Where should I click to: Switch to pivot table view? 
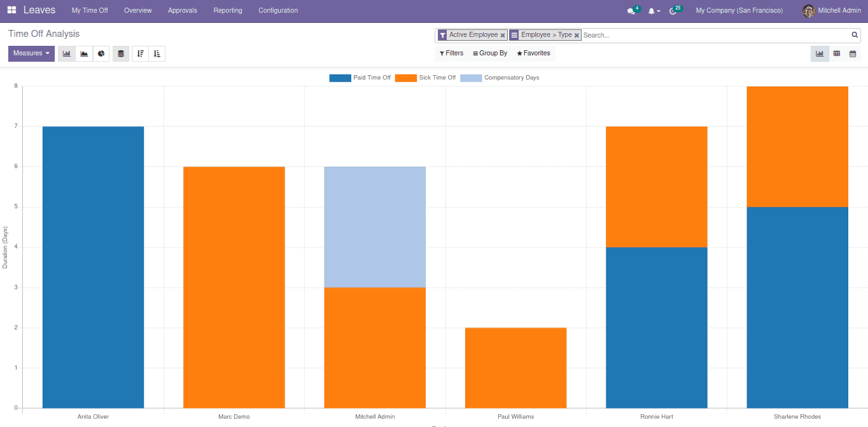click(x=836, y=54)
